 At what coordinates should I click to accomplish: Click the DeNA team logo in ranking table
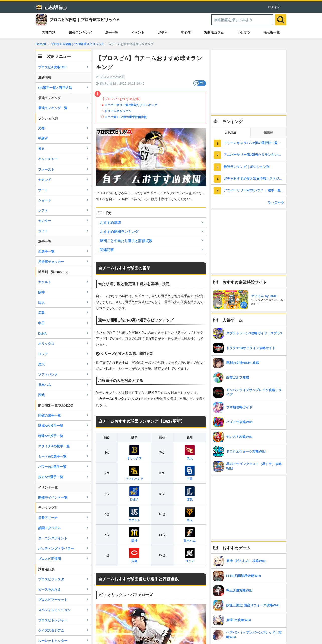(134, 491)
